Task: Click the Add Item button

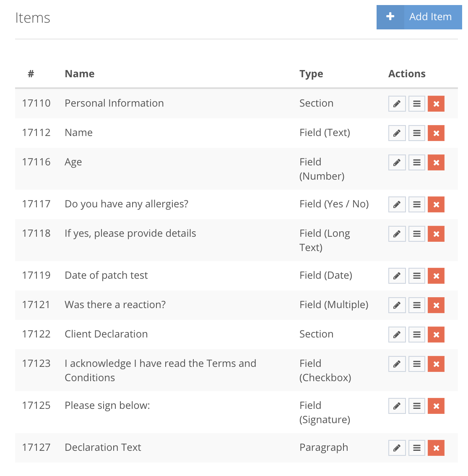Action: (430, 17)
